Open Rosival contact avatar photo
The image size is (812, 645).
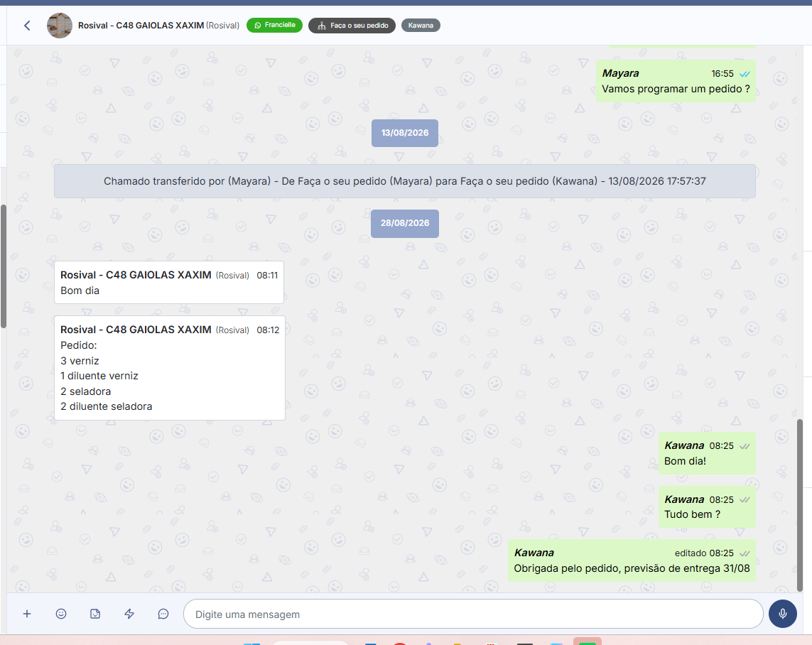(x=60, y=26)
